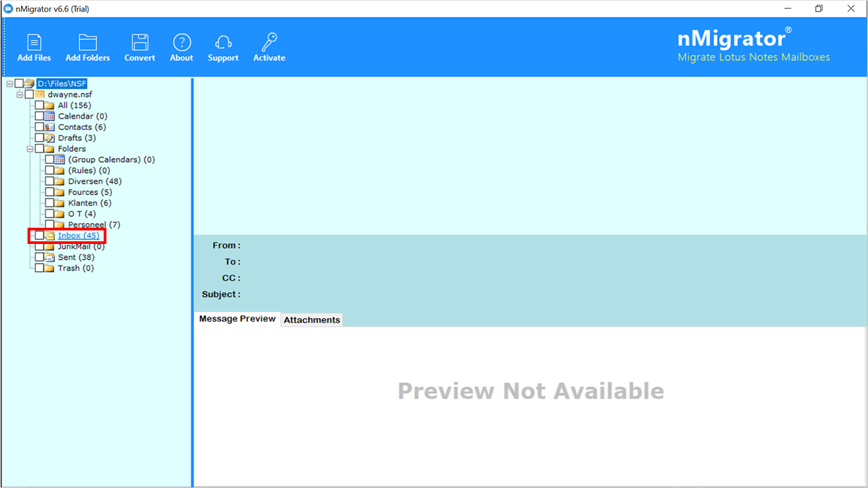
Task: Switch to the Message Preview tab
Action: pyautogui.click(x=237, y=319)
